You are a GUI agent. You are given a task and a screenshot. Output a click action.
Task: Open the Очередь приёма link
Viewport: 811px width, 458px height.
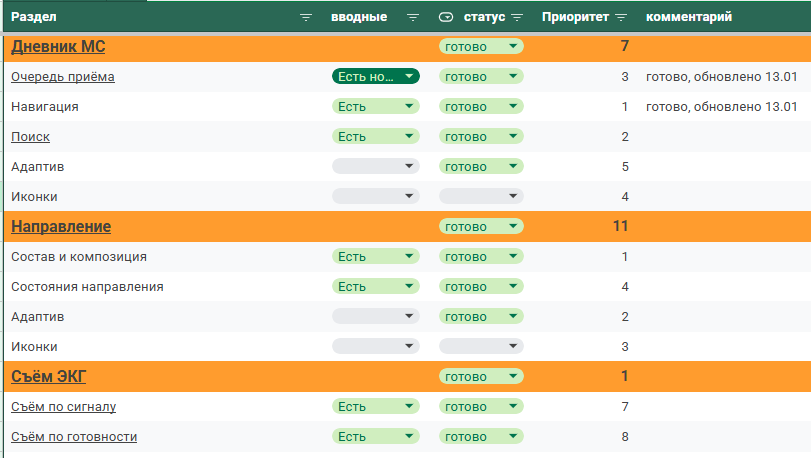click(63, 77)
